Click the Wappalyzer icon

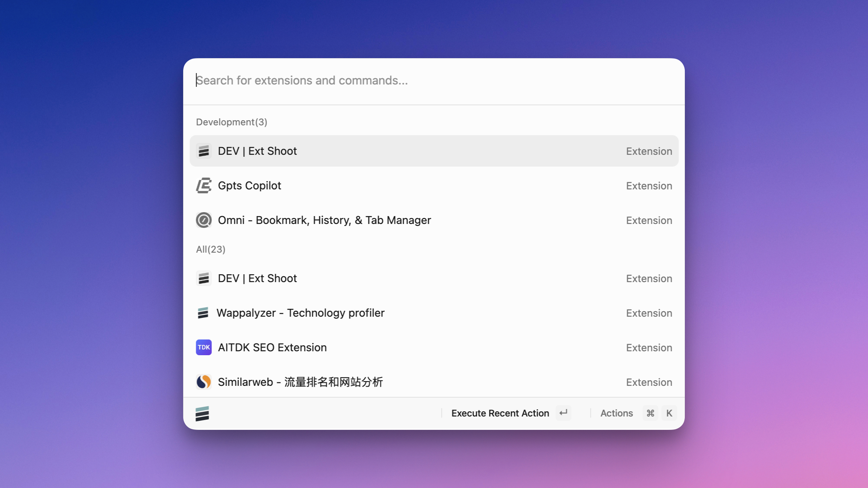tap(203, 313)
